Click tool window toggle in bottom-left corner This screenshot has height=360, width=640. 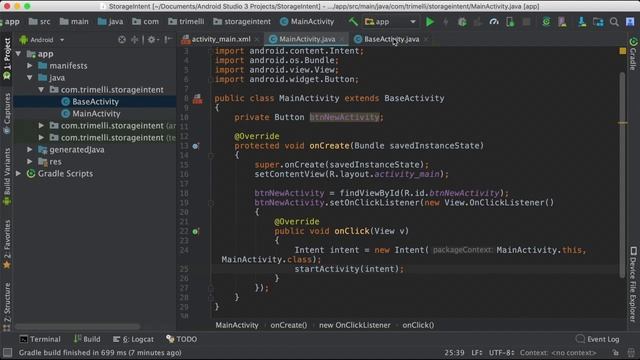[x=7, y=353]
